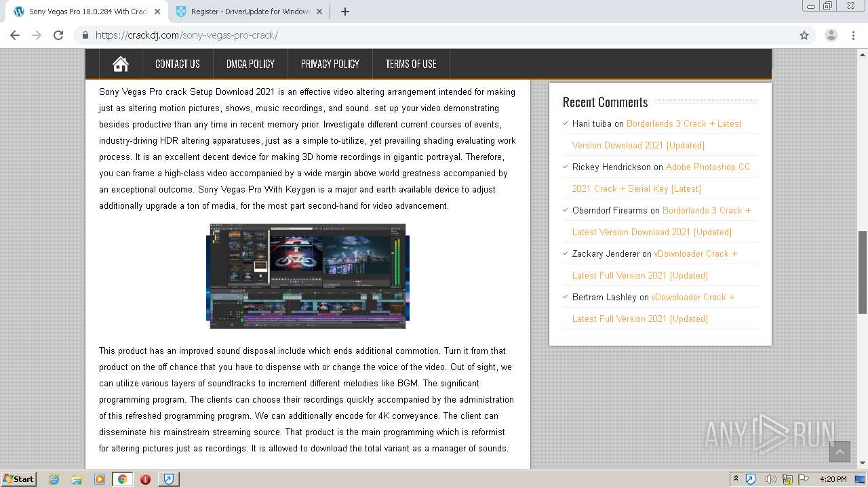Image resolution: width=868 pixels, height=488 pixels.
Task: Click the scroll-to-top arrow button
Action: tap(840, 452)
